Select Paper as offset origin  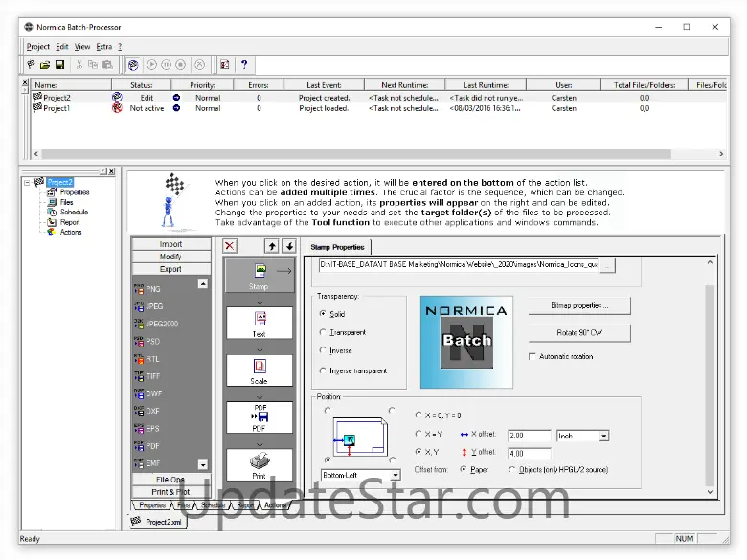(464, 469)
